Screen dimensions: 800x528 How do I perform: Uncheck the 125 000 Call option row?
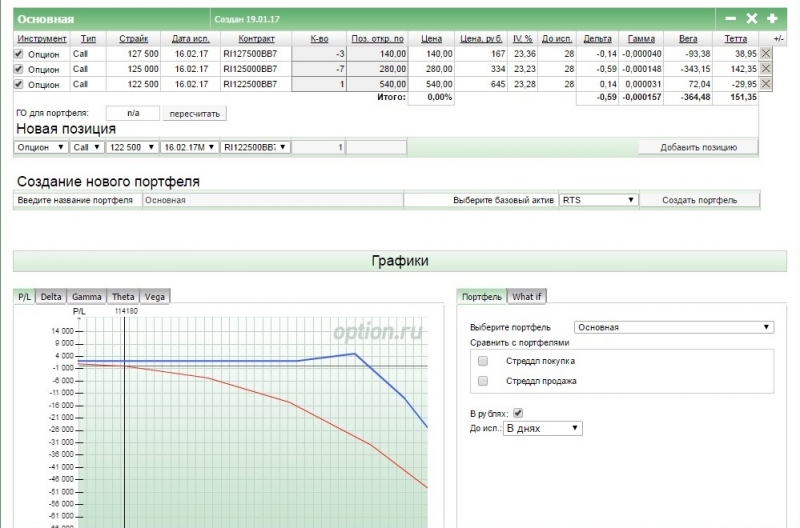tap(19, 69)
